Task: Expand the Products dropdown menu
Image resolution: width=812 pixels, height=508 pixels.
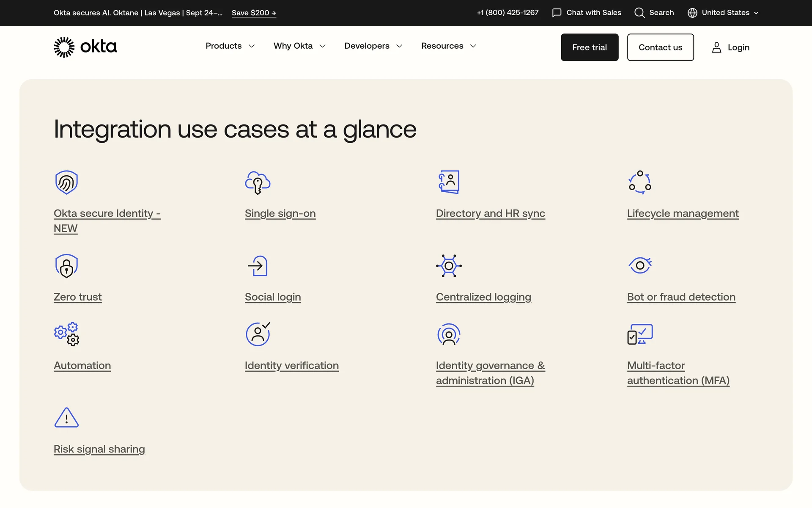Action: point(230,46)
